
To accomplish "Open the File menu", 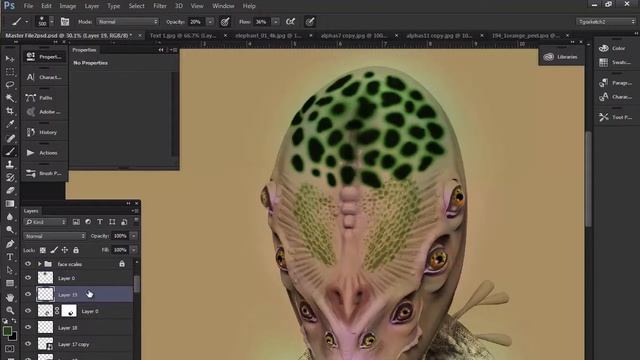I will (x=28, y=6).
